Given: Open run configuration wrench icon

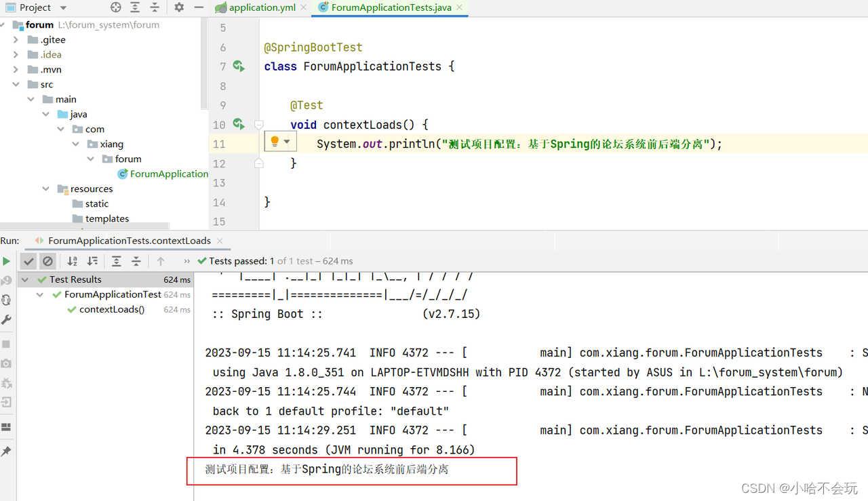Looking at the screenshot, I should pyautogui.click(x=6, y=319).
